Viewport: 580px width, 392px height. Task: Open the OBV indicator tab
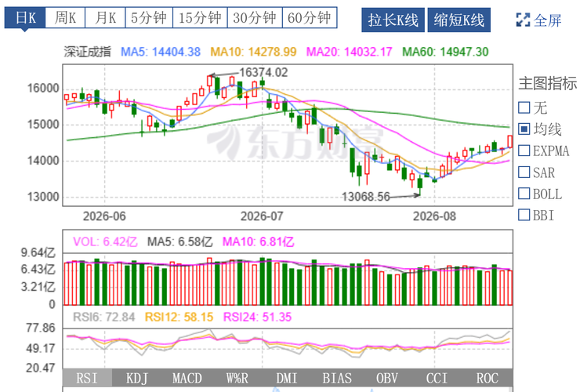coord(387,379)
